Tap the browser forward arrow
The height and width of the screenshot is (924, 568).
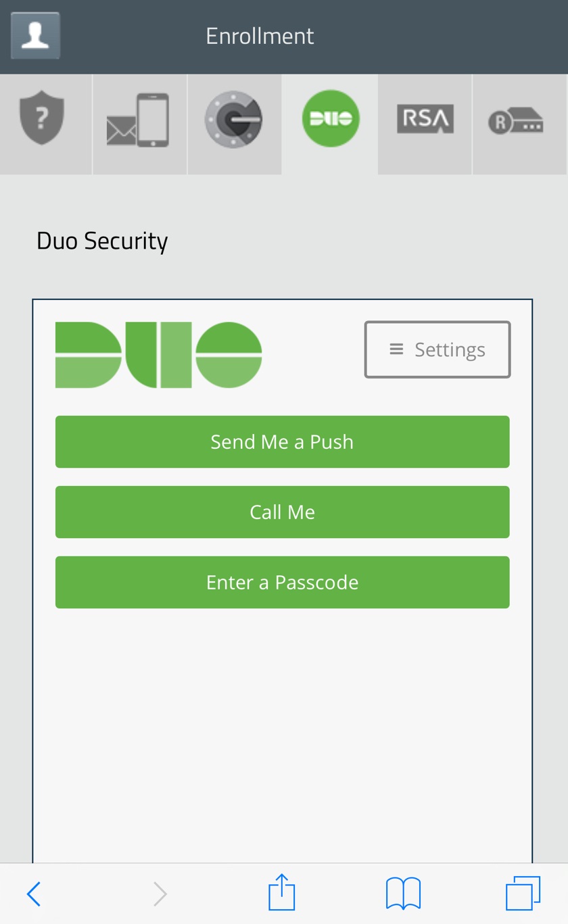point(160,894)
